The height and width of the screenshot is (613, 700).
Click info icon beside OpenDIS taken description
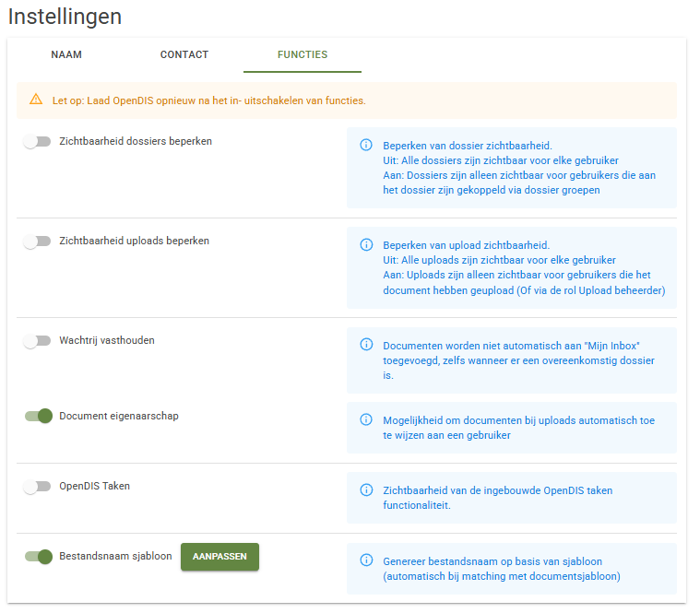click(x=366, y=489)
